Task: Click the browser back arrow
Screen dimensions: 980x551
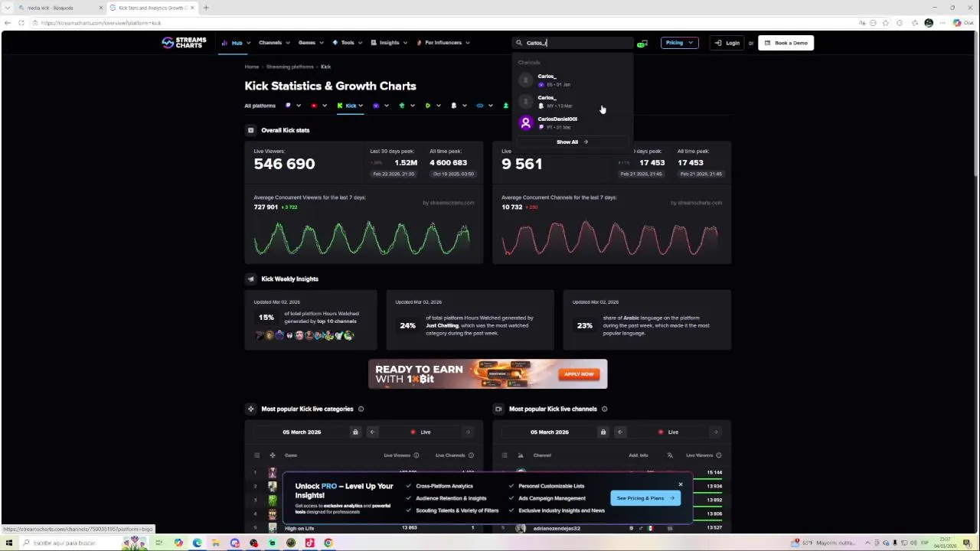Action: click(8, 23)
